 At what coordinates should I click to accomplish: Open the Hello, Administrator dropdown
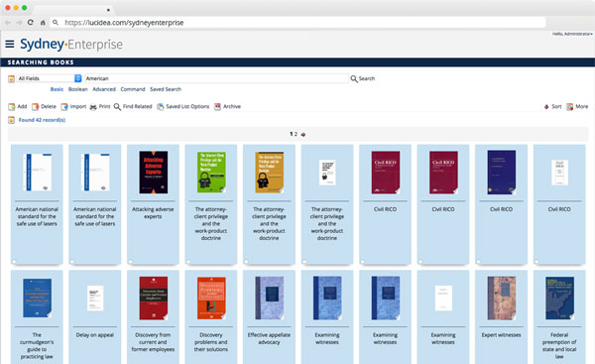pos(572,34)
